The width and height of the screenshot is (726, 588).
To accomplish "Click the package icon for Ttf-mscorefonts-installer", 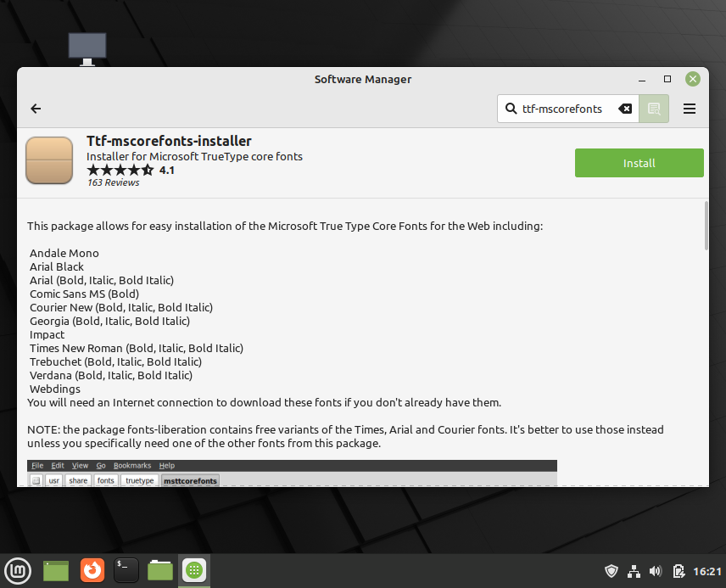I will (x=49, y=160).
